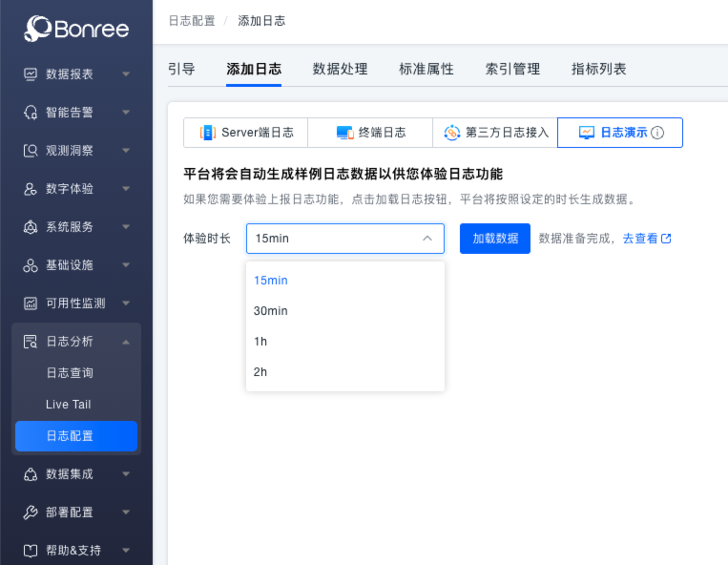Click the Bonree logo icon
Image resolution: width=728 pixels, height=565 pixels.
click(x=39, y=28)
